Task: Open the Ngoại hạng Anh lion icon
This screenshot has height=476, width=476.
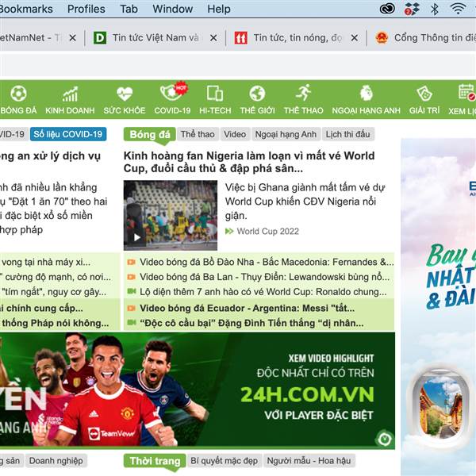Action: pos(366,93)
